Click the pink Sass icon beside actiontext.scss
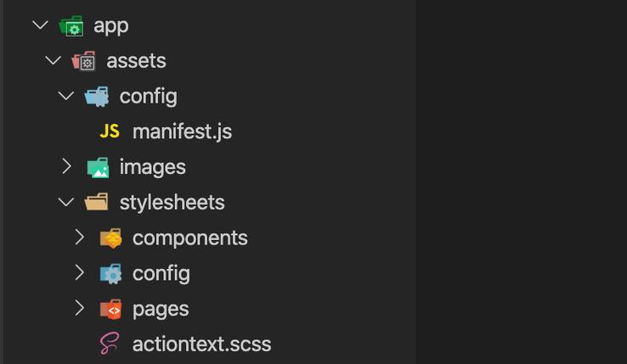This screenshot has width=627, height=364. click(109, 344)
